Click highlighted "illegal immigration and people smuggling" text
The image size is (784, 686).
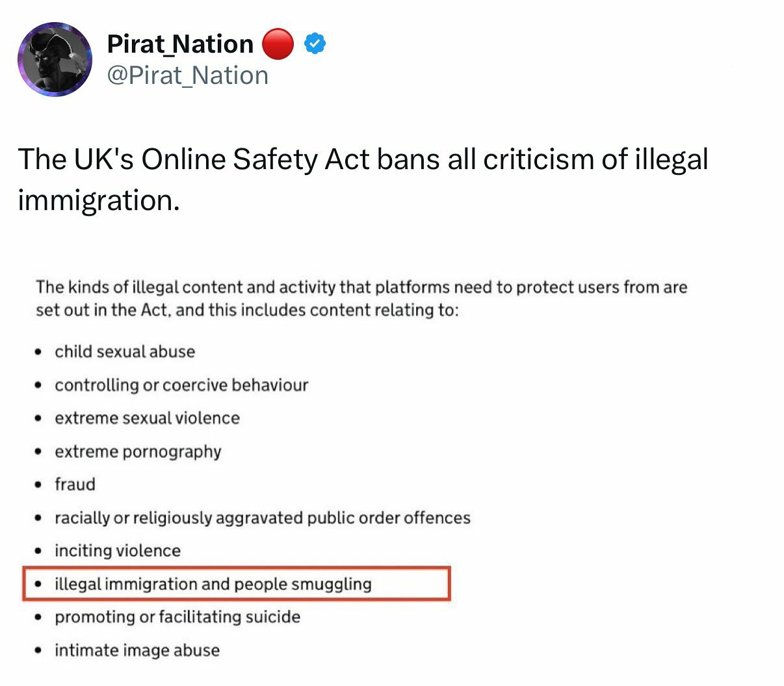point(213,584)
